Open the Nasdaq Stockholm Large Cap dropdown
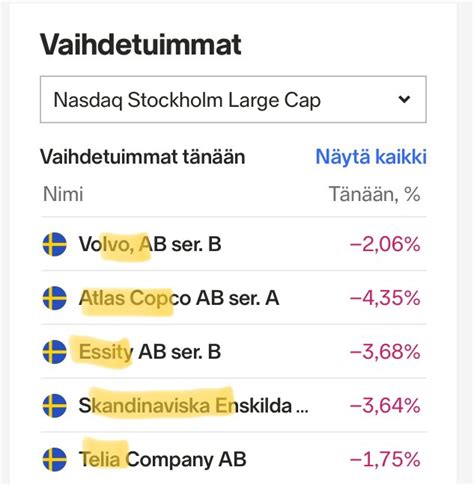This screenshot has height=485, width=474. coord(233,99)
